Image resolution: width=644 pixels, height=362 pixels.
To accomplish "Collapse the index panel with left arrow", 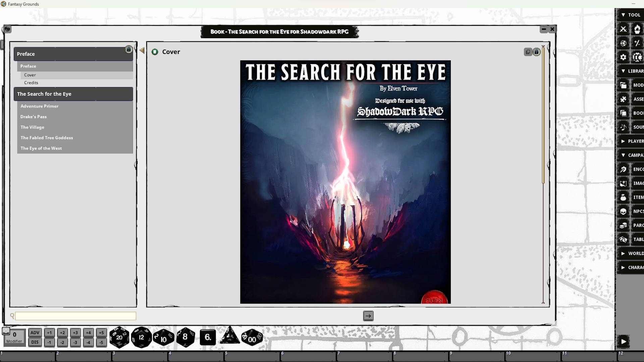I will pyautogui.click(x=142, y=50).
